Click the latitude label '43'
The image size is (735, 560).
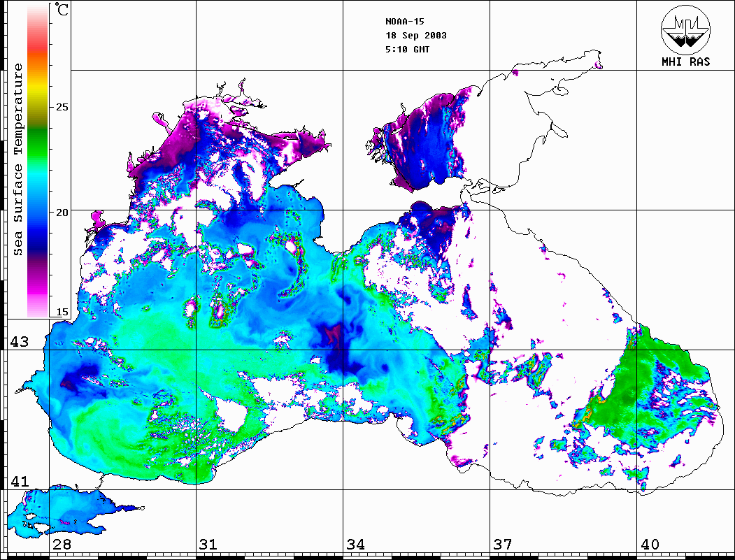tap(20, 342)
